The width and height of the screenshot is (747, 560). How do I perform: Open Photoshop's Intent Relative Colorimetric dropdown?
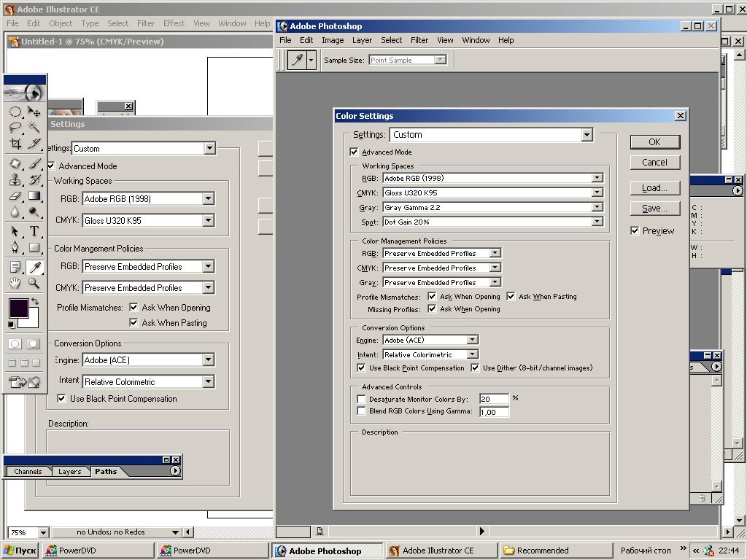coord(430,354)
